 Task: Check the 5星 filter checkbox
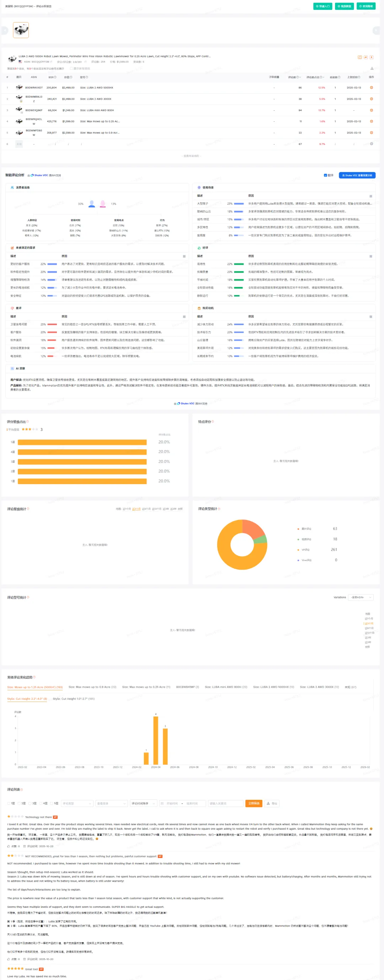point(52,803)
